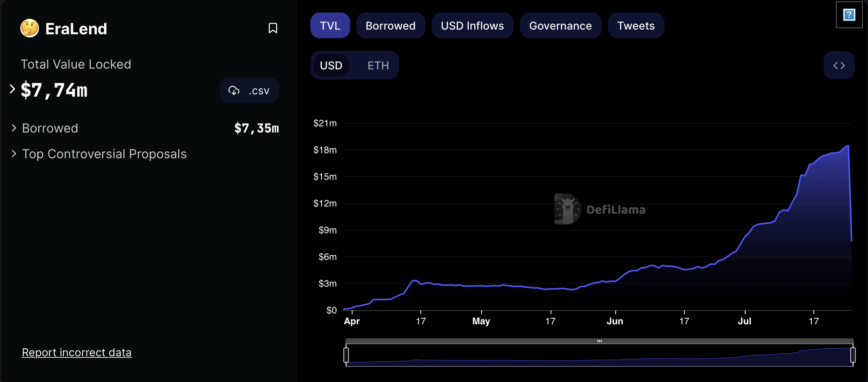Click the $15m axis label
The height and width of the screenshot is (382, 868).
coord(325,177)
